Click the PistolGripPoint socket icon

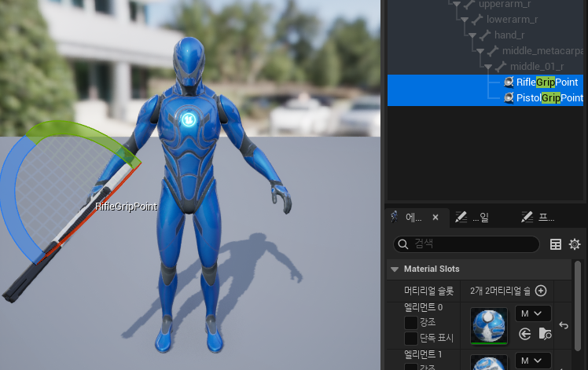[509, 98]
